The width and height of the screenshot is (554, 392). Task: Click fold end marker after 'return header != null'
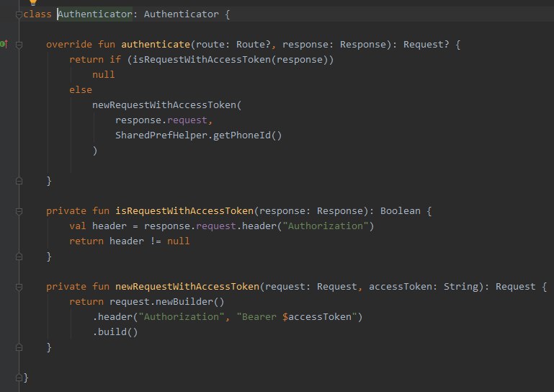pos(19,257)
